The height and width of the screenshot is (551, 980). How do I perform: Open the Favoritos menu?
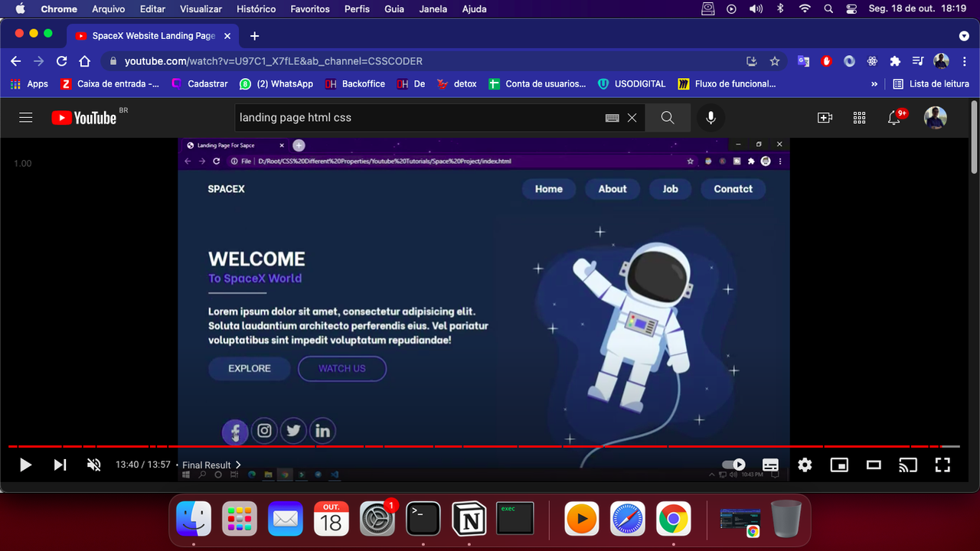point(310,9)
